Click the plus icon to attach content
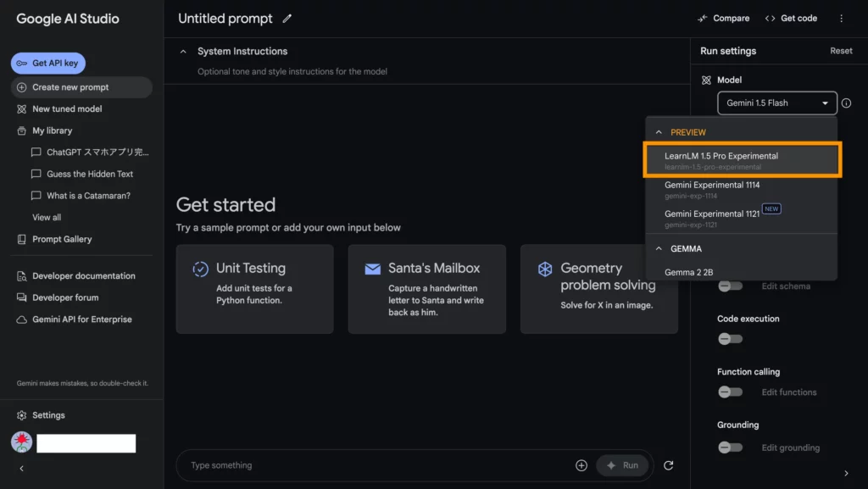Image resolution: width=868 pixels, height=489 pixels. (581, 464)
